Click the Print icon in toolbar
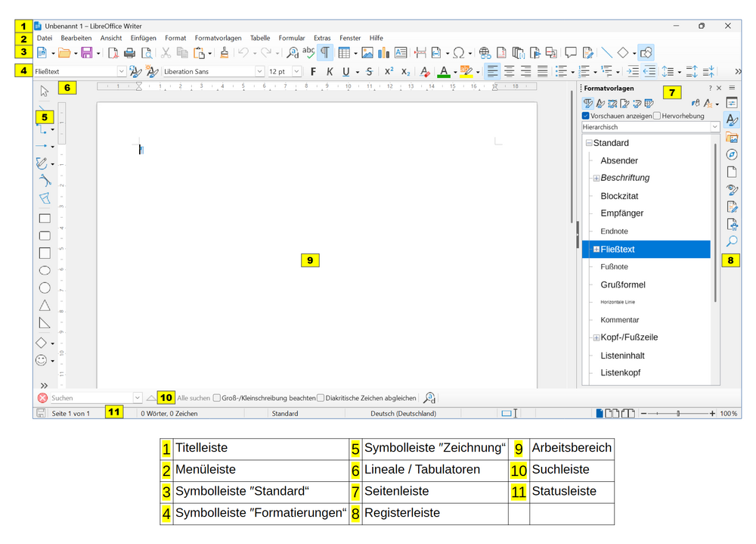This screenshot has width=756, height=544. point(130,53)
